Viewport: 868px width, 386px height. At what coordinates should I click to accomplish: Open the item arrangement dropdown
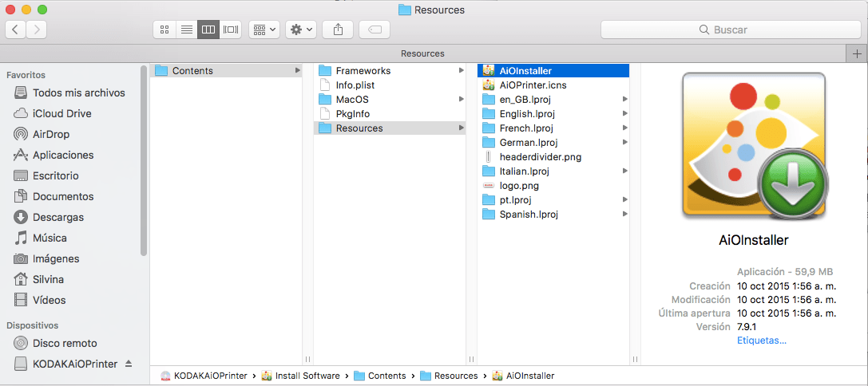pos(264,30)
